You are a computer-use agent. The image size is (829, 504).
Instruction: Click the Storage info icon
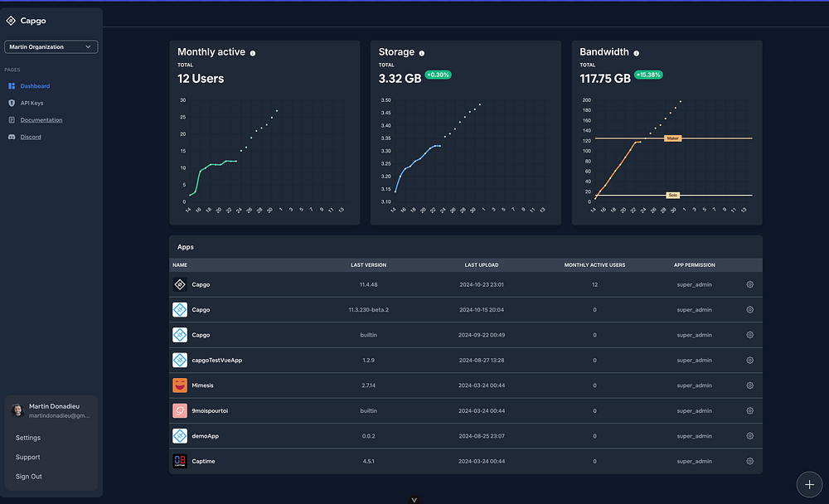point(421,53)
